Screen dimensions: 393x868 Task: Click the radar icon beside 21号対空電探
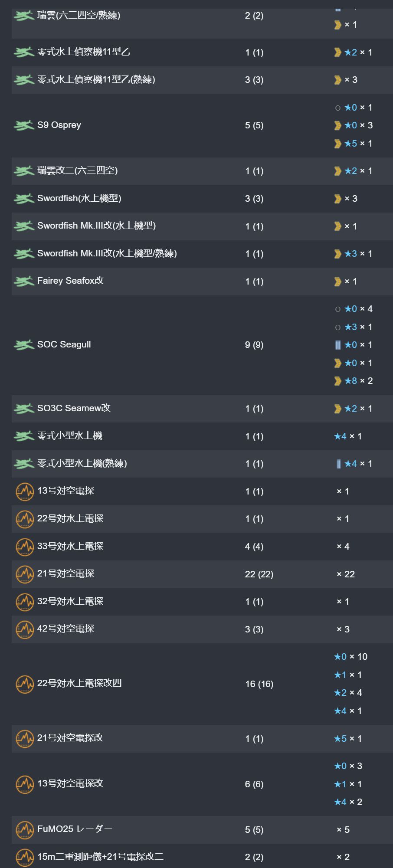25,574
